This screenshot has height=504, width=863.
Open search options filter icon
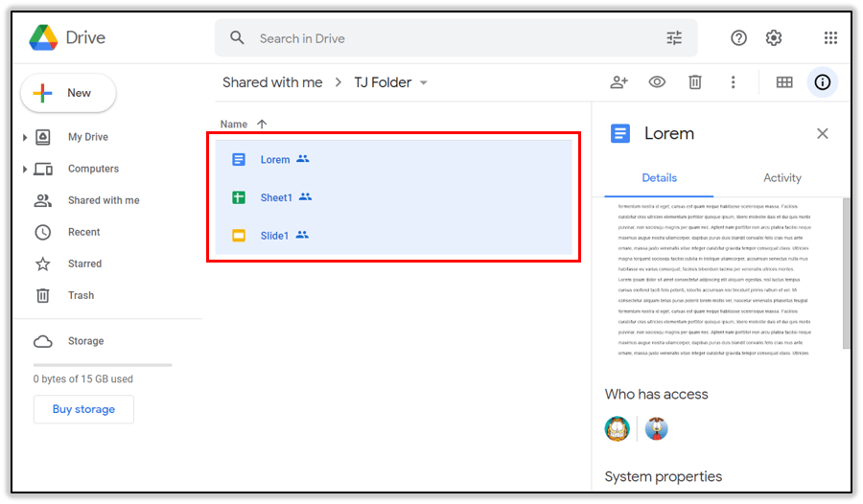click(674, 38)
